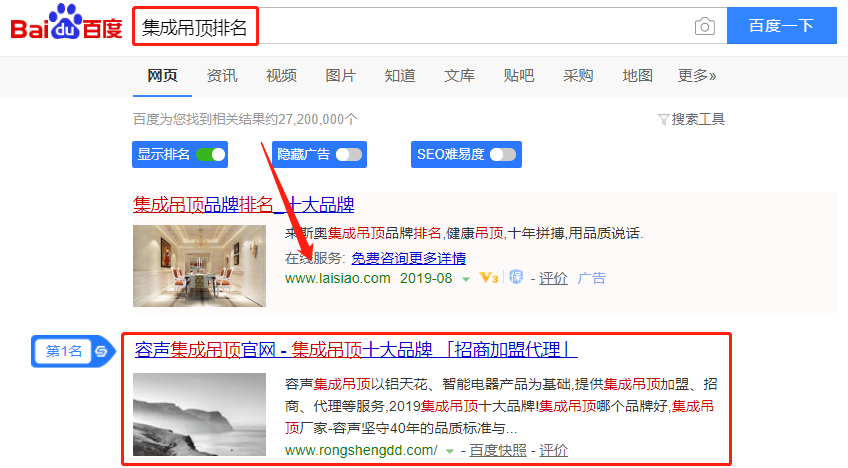Open the 知道 tab
This screenshot has height=468, width=848.
400,76
